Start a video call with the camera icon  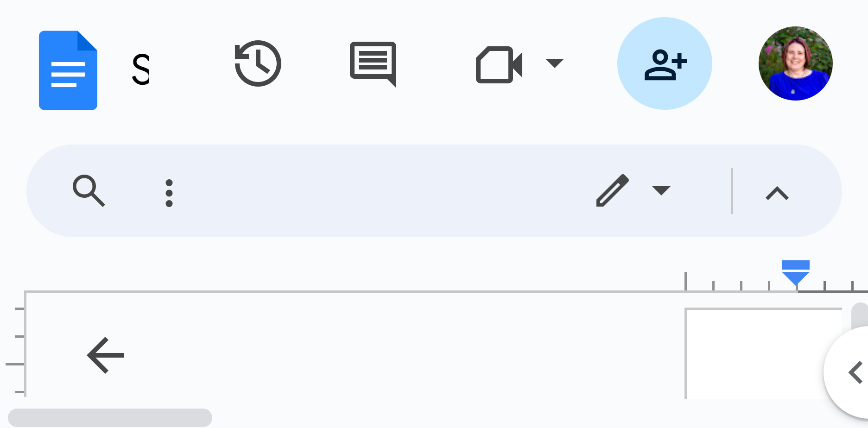click(499, 64)
